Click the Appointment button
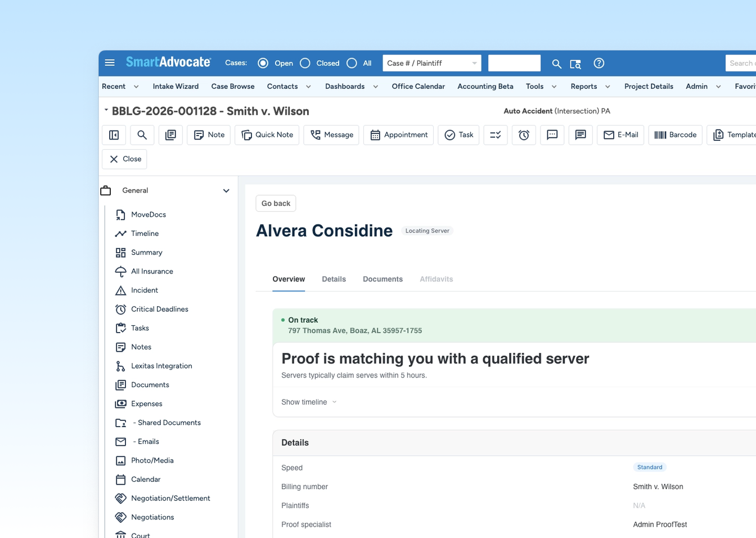The image size is (756, 538). (x=399, y=135)
